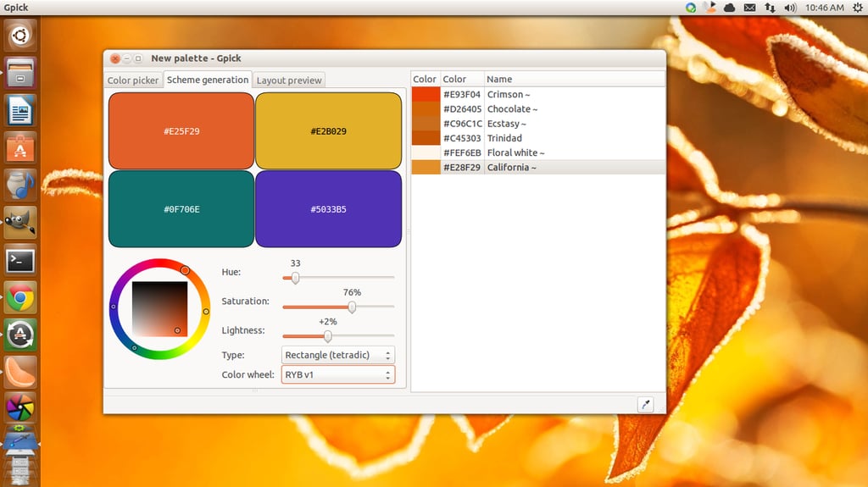Switch to the Color picker tab
Screen dimensions: 868x487
pos(133,80)
